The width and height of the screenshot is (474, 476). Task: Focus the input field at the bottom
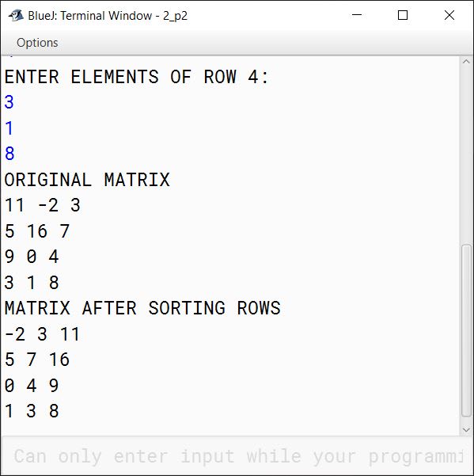[237, 456]
